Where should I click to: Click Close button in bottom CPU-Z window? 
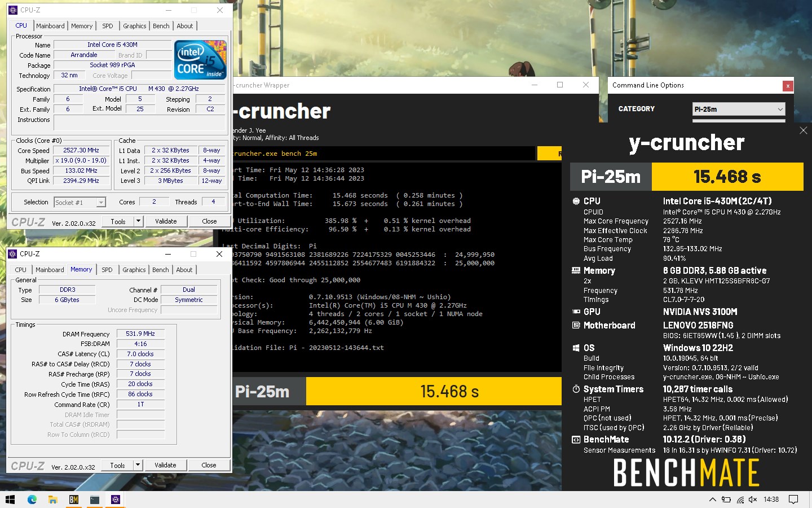coord(209,465)
